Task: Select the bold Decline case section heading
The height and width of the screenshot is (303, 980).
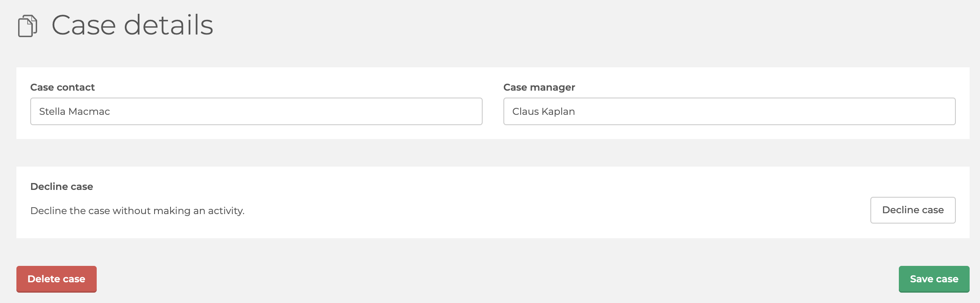Action: coord(62,186)
